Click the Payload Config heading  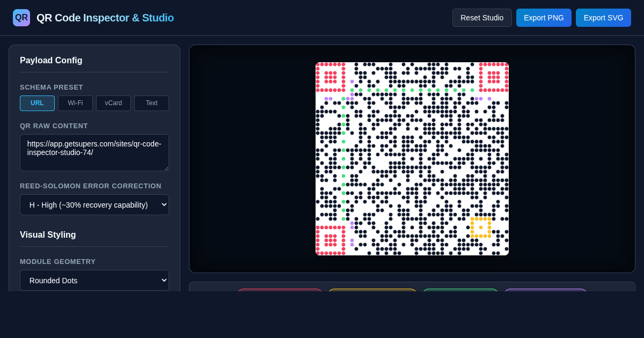(51, 60)
